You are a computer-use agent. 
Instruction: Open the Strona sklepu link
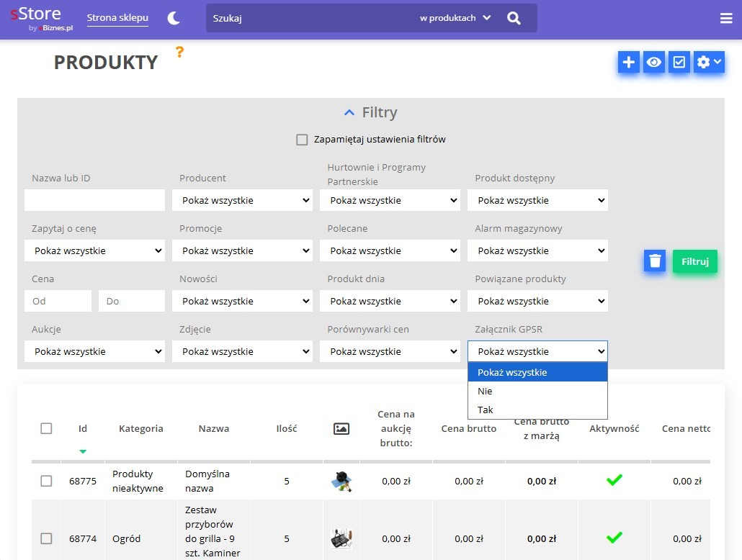(x=117, y=18)
